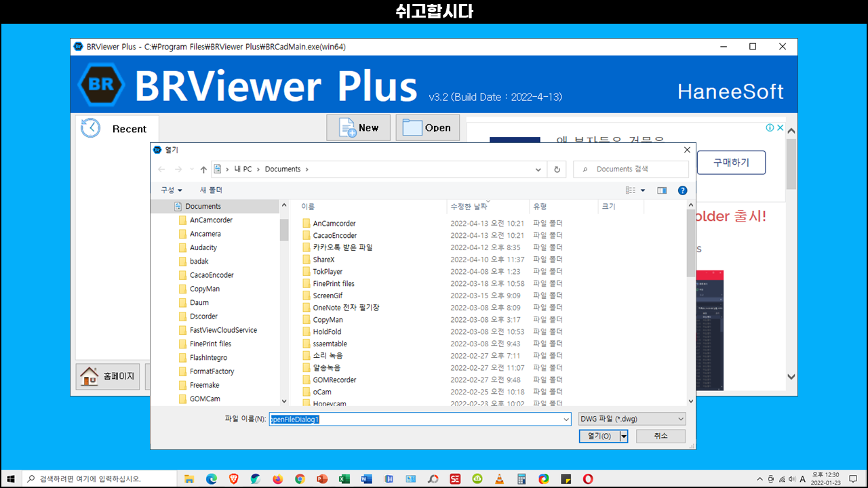Open Chrome from the taskbar
The height and width of the screenshot is (488, 868).
click(300, 479)
